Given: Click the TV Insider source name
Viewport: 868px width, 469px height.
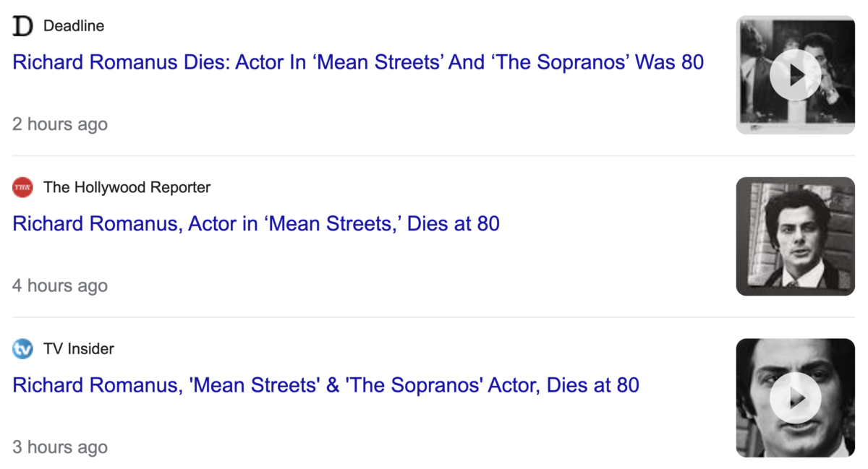Looking at the screenshot, I should 79,349.
